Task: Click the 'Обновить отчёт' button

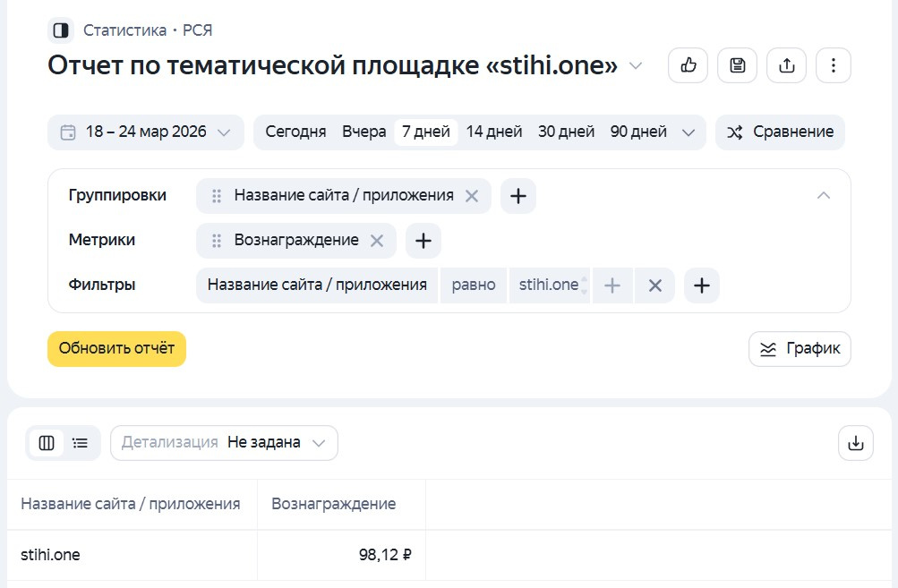Action: pos(116,348)
